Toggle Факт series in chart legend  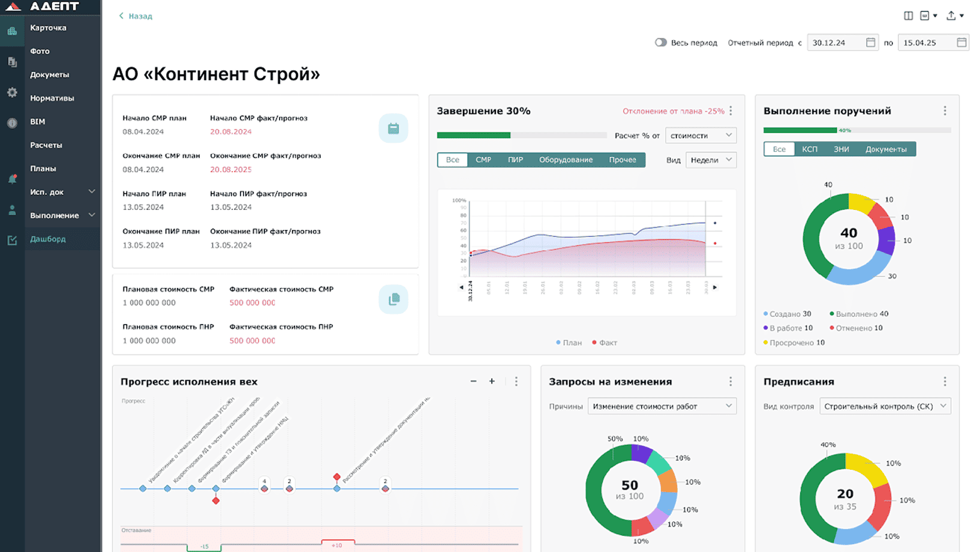coord(605,343)
